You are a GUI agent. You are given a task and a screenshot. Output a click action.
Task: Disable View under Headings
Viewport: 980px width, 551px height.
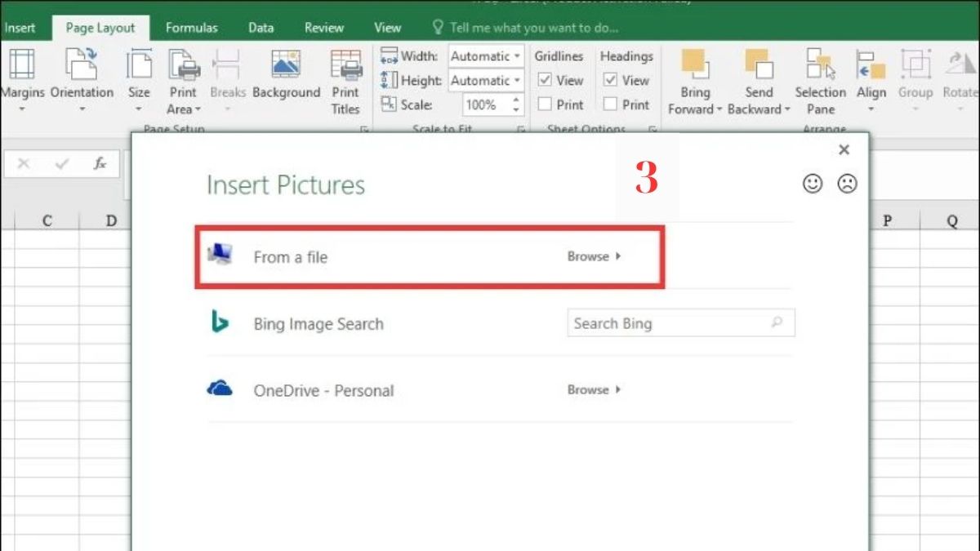[x=611, y=80]
